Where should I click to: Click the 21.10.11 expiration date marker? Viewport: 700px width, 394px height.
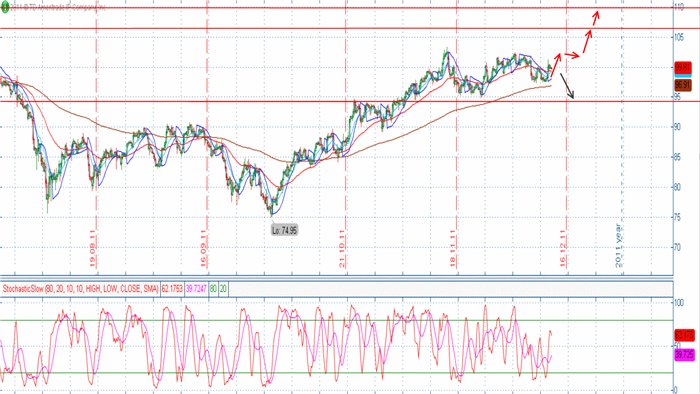pyautogui.click(x=342, y=249)
